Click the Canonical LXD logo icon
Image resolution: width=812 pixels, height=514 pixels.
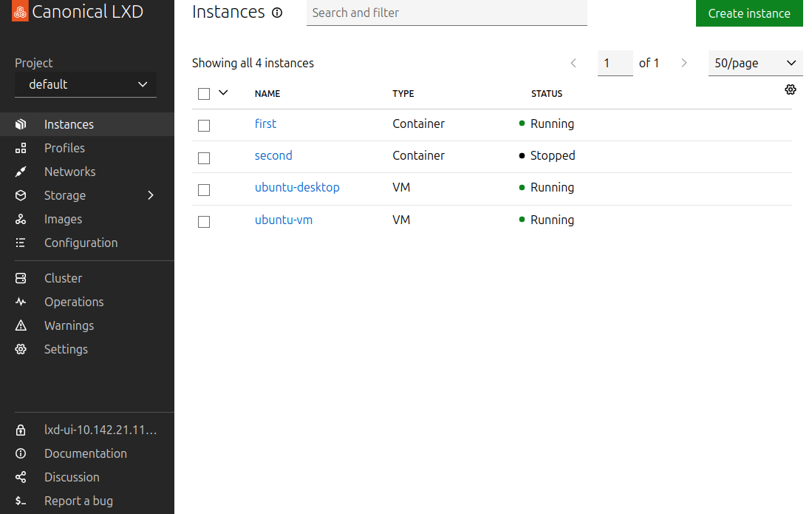(x=20, y=12)
